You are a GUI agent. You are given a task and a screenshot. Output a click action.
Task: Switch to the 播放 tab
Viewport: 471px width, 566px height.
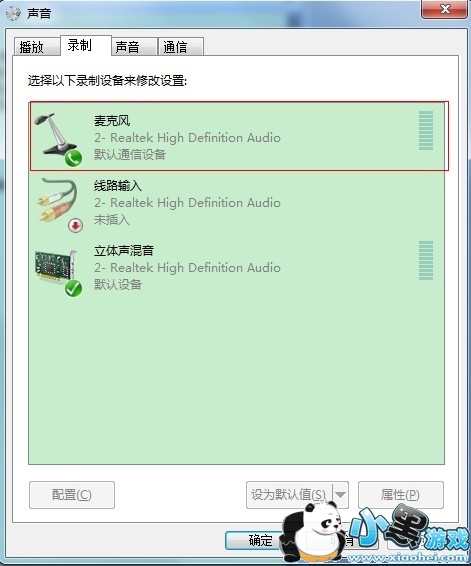click(36, 47)
